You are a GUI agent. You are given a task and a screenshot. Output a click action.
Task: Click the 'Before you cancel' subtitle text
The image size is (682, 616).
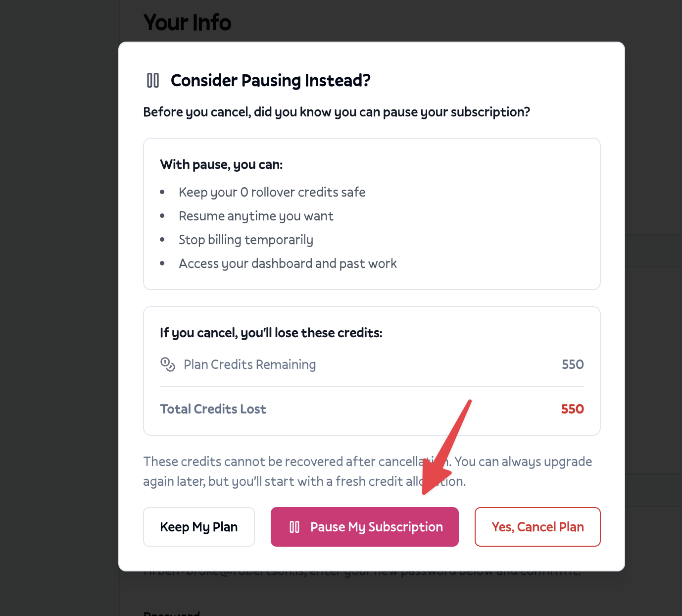pos(336,112)
